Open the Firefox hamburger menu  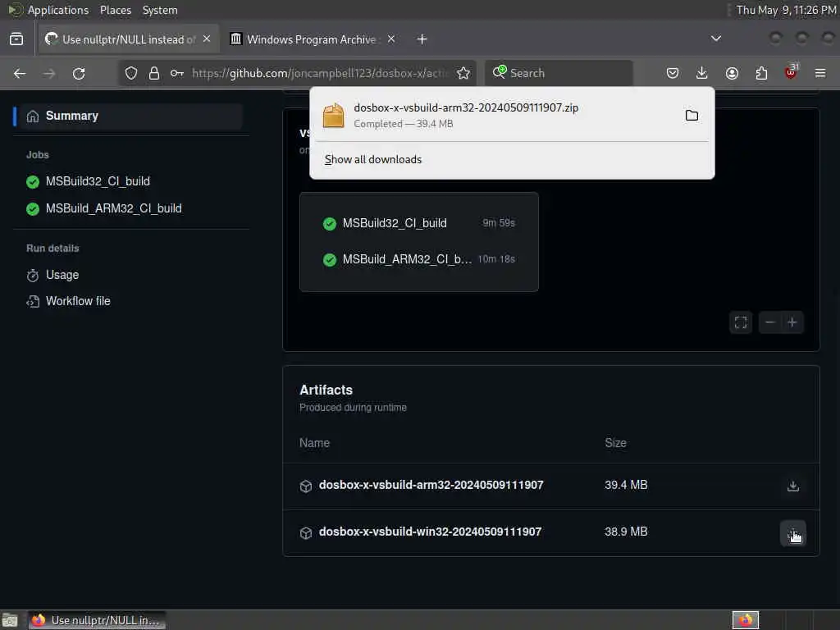coord(820,73)
